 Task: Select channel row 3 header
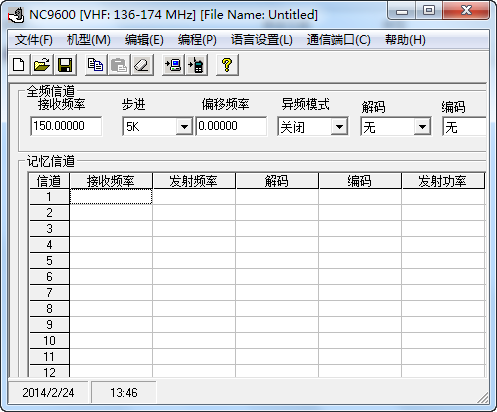(49, 229)
